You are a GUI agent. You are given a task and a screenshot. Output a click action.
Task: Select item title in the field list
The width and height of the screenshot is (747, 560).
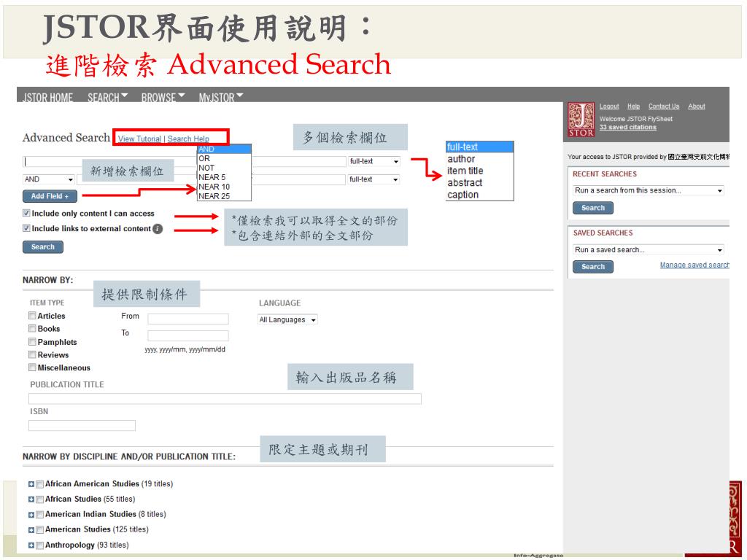pos(480,171)
